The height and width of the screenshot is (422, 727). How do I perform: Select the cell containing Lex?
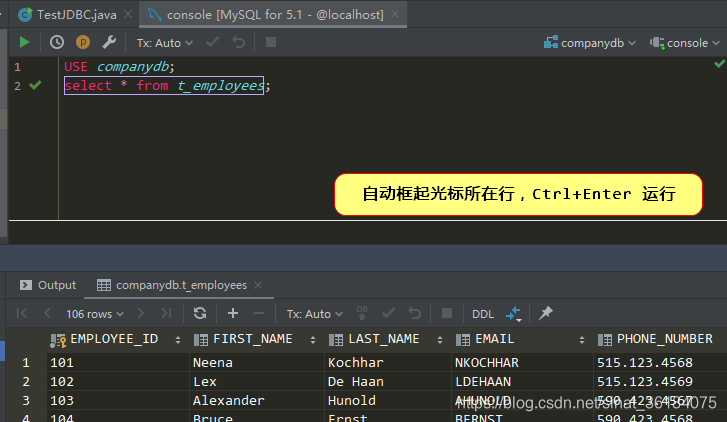point(256,382)
